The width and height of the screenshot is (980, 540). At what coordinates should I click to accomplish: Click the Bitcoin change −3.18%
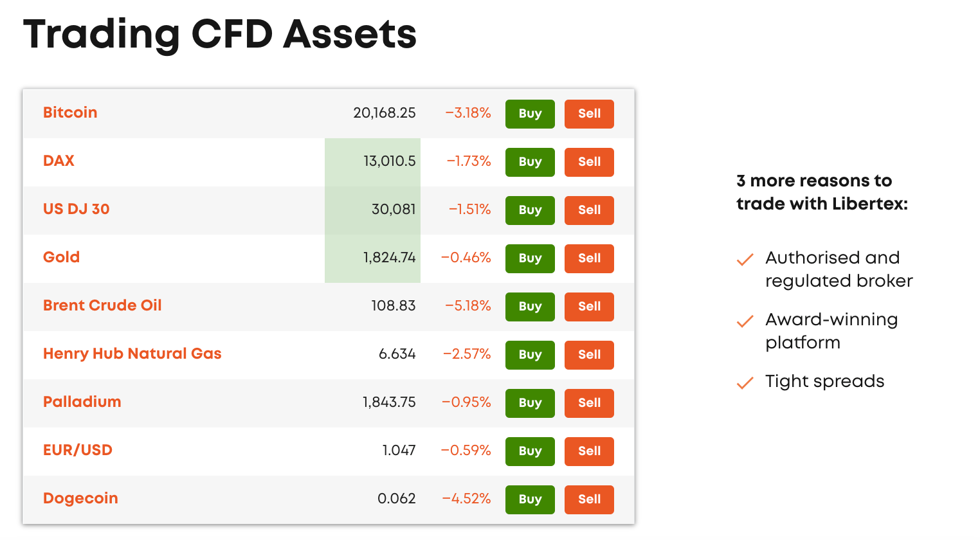468,113
